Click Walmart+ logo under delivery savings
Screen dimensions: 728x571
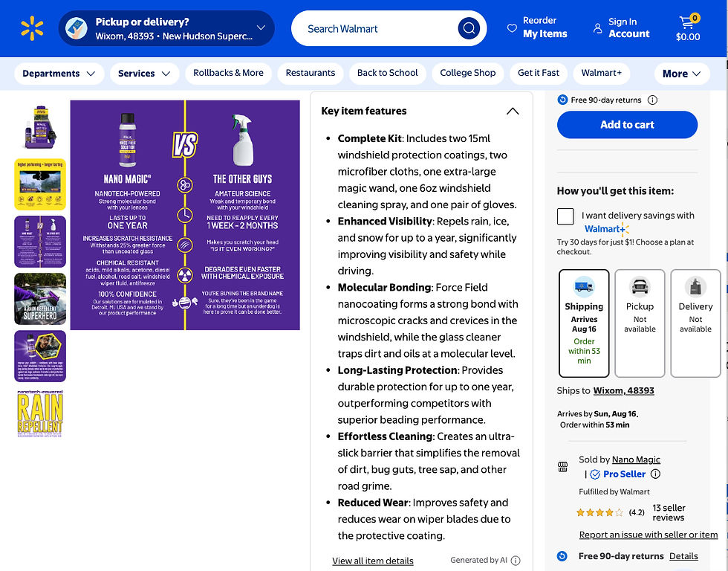pyautogui.click(x=606, y=228)
